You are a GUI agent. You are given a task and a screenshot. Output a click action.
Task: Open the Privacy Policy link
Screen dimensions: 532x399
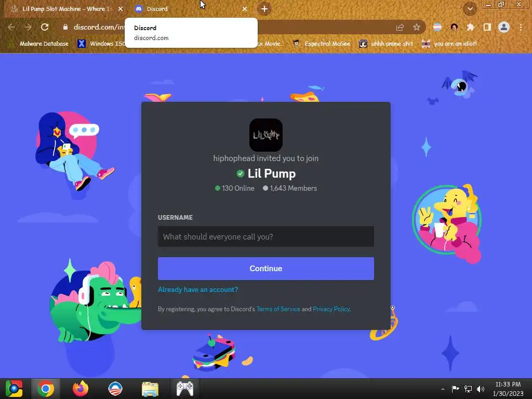(x=331, y=309)
